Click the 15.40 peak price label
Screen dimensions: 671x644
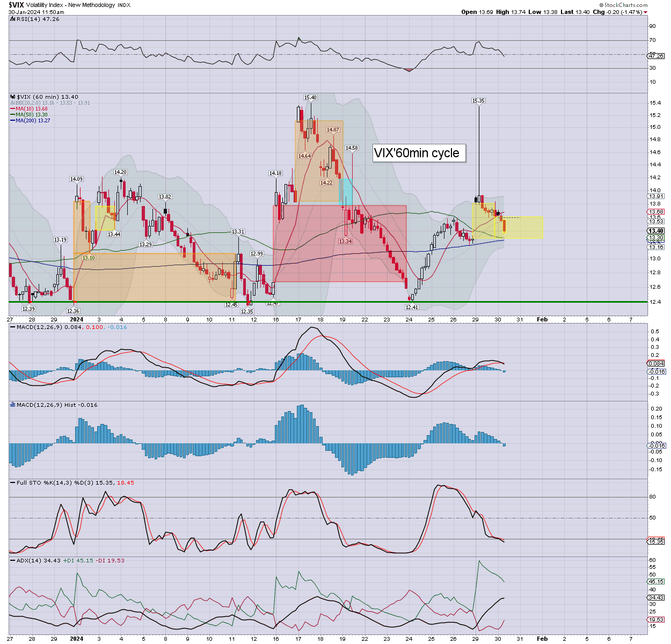tap(310, 98)
